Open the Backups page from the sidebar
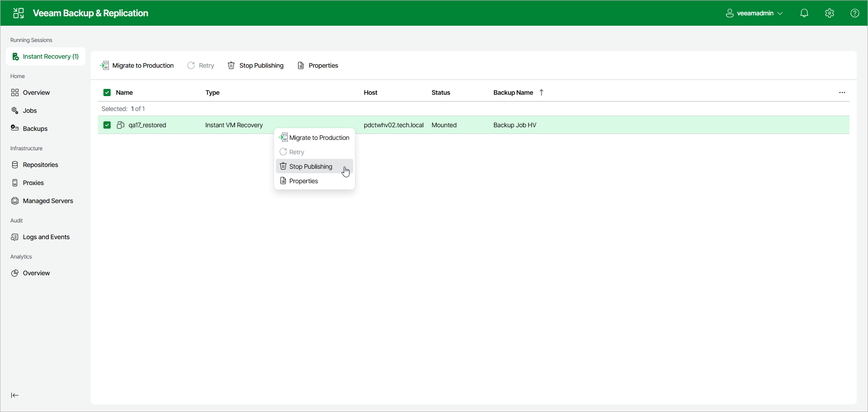Image resolution: width=868 pixels, height=412 pixels. coord(35,129)
